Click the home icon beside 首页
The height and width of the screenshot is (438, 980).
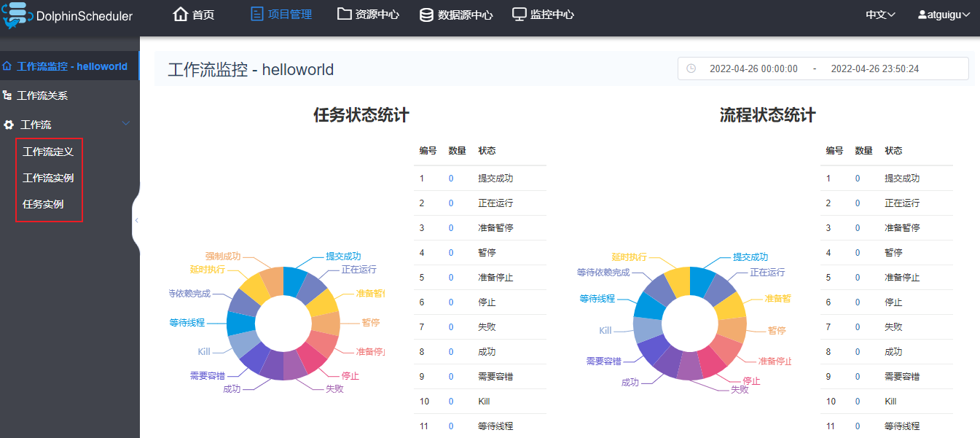(181, 15)
